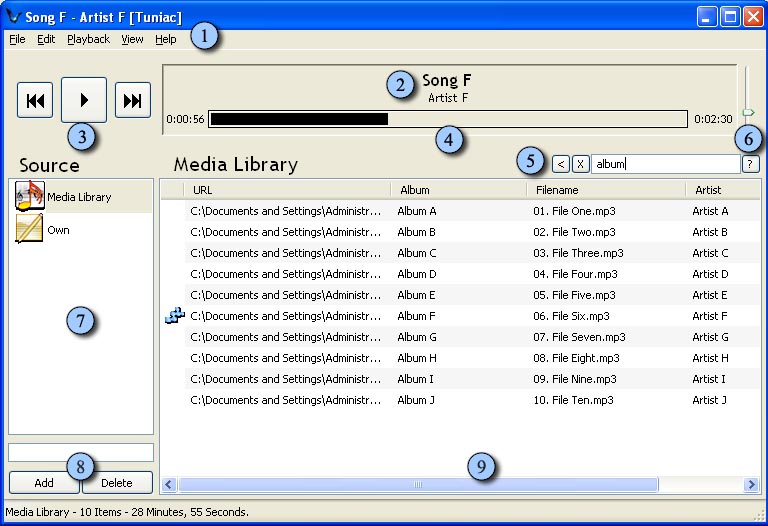Select Media Library source icon
The width and height of the screenshot is (768, 526).
29,197
